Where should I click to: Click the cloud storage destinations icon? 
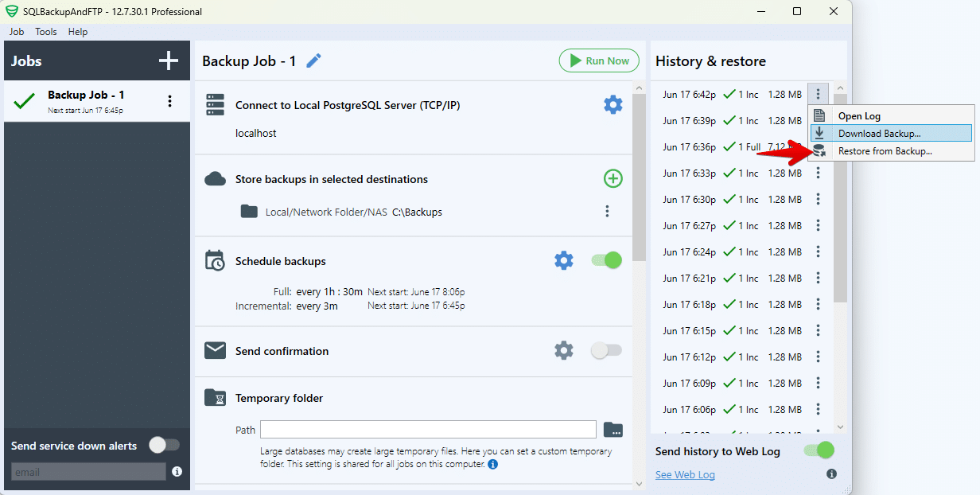click(216, 179)
